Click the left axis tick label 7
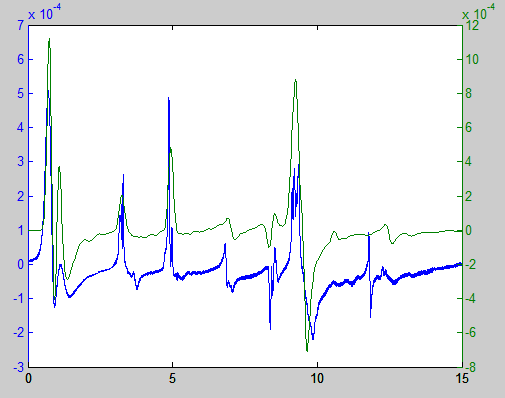The image size is (505, 398). coord(21,25)
